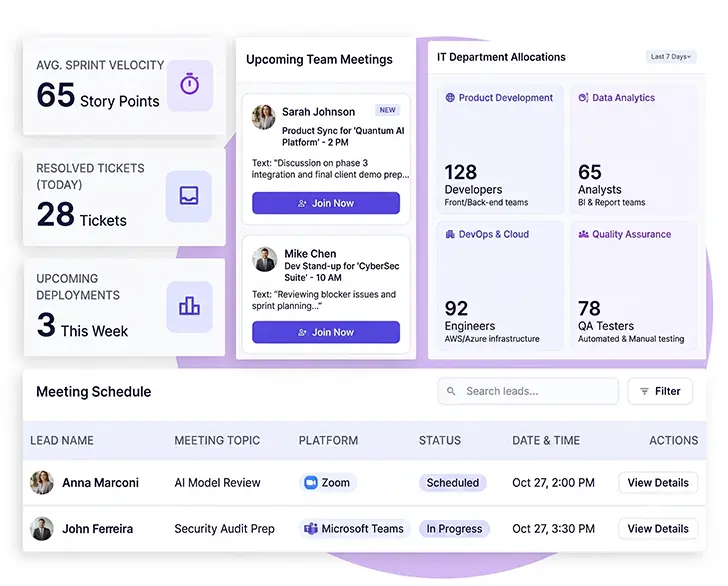Sort by the Date & Time column header
This screenshot has height=586, width=728.
[546, 440]
